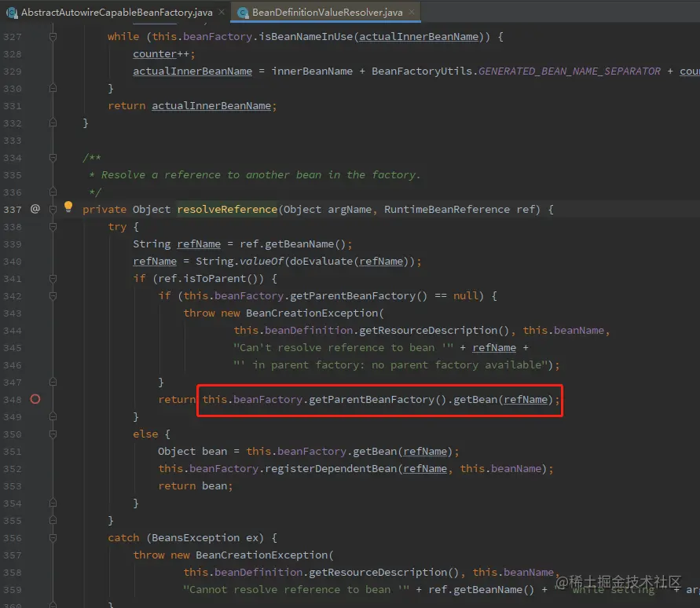The height and width of the screenshot is (608, 700).
Task: Open the yellow lightbulb intention actions
Action: coord(68,207)
